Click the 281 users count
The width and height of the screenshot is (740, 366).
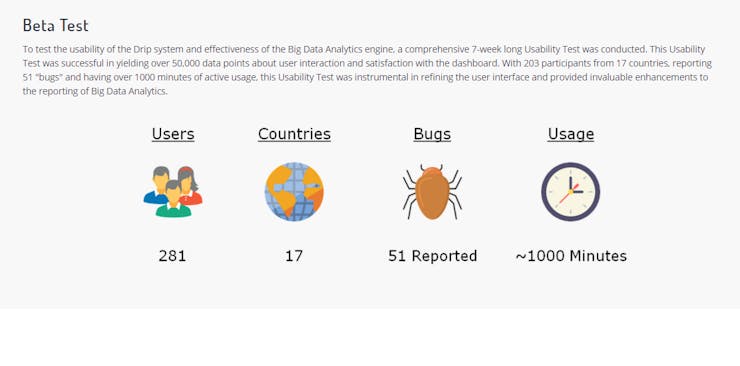pos(172,256)
